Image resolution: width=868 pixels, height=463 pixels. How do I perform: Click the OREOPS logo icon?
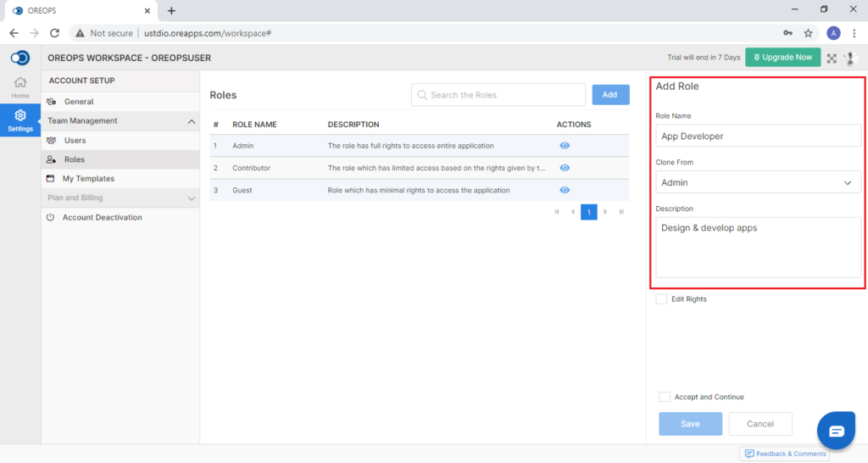pyautogui.click(x=20, y=58)
